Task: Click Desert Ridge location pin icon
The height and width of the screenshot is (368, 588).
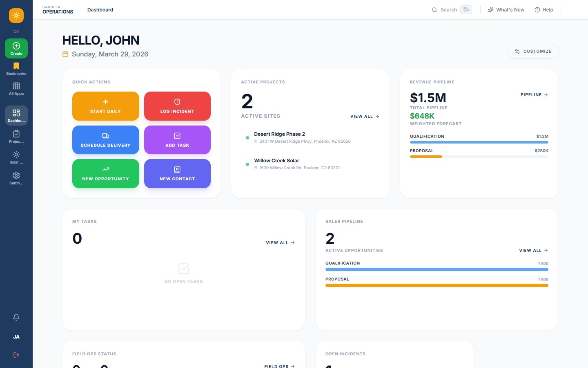Action: pos(256,141)
